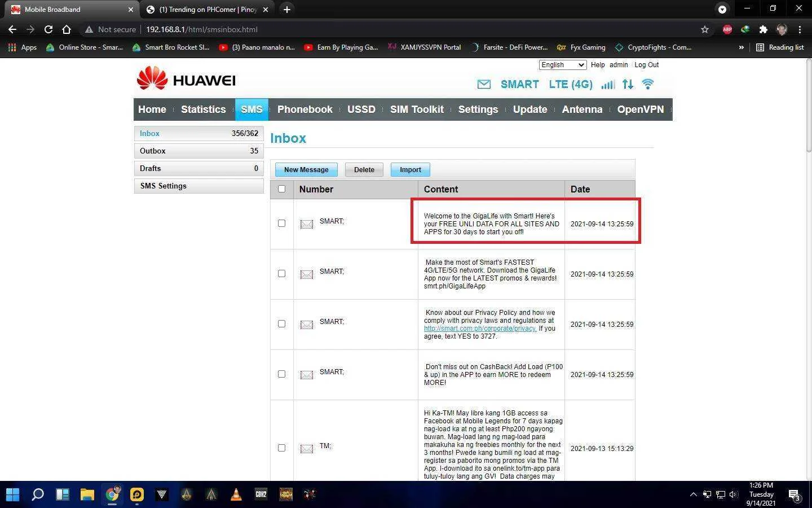The width and height of the screenshot is (812, 508).
Task: Go to the Home menu
Action: click(x=152, y=110)
